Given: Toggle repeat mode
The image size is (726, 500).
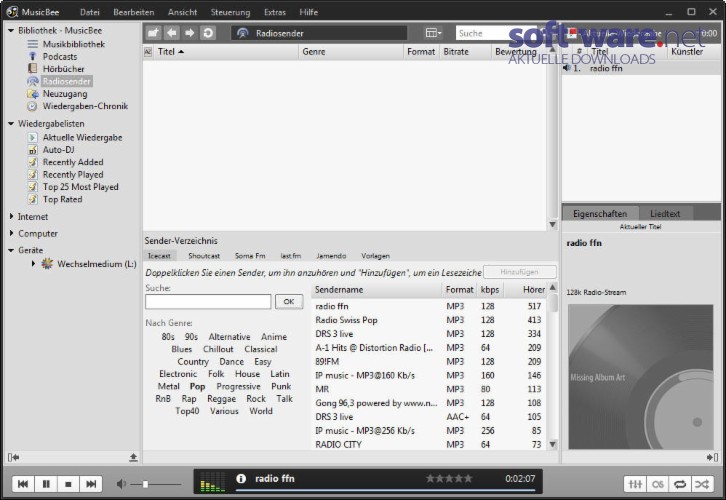Looking at the screenshot, I should click(x=680, y=484).
